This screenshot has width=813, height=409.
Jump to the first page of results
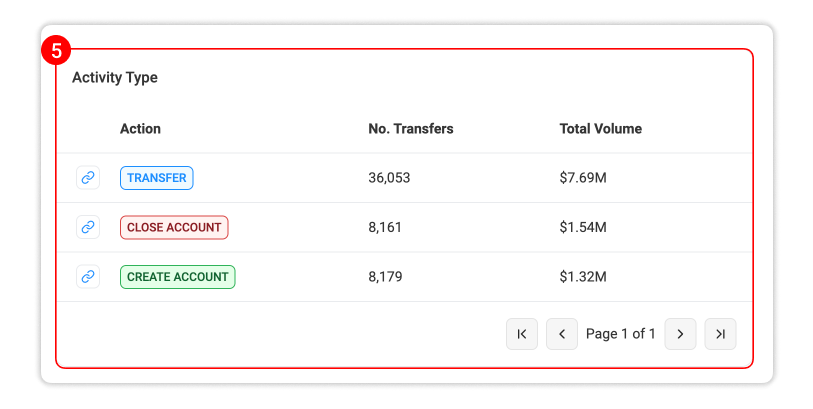(522, 334)
